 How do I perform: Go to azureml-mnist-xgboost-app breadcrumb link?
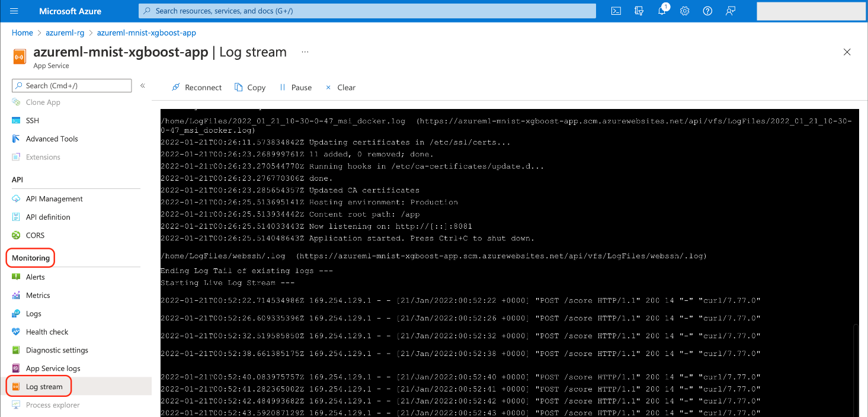click(146, 33)
